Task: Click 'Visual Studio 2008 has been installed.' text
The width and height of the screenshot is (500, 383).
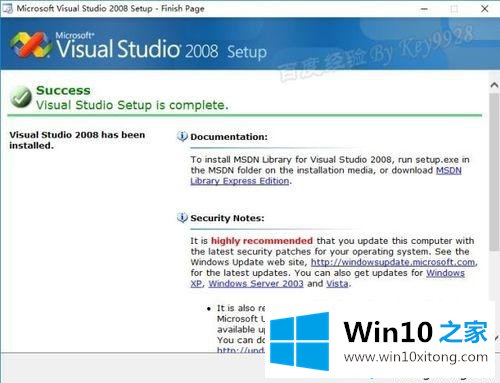Action: [x=77, y=140]
